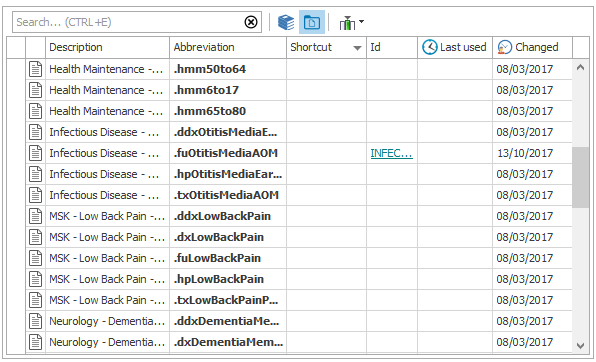The width and height of the screenshot is (596, 362).
Task: Select the .hmm65to80 abbreviation cell
Action: click(x=228, y=111)
